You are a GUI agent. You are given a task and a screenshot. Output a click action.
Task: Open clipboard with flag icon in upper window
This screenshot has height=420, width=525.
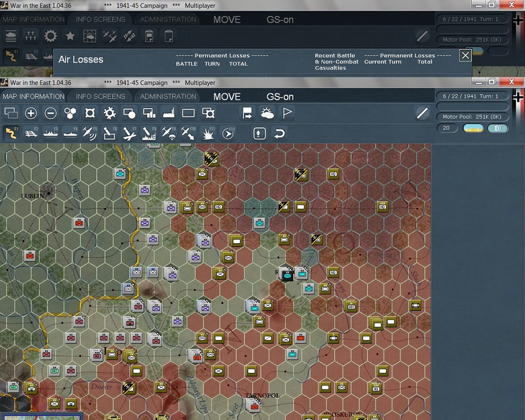pyautogui.click(x=149, y=36)
